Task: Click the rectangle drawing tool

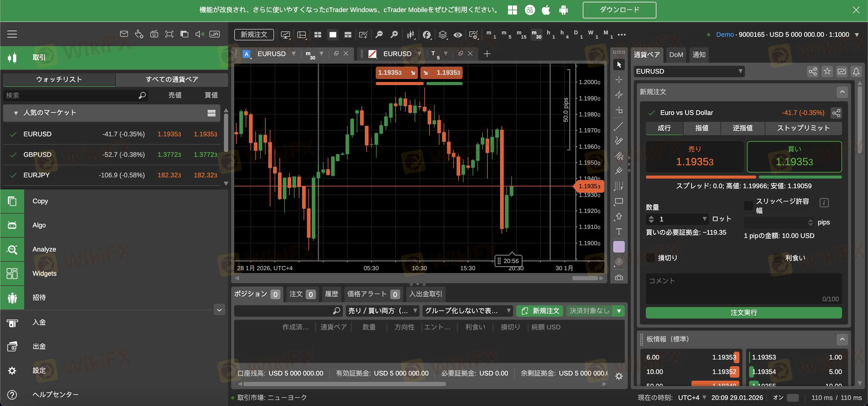Action: (619, 201)
